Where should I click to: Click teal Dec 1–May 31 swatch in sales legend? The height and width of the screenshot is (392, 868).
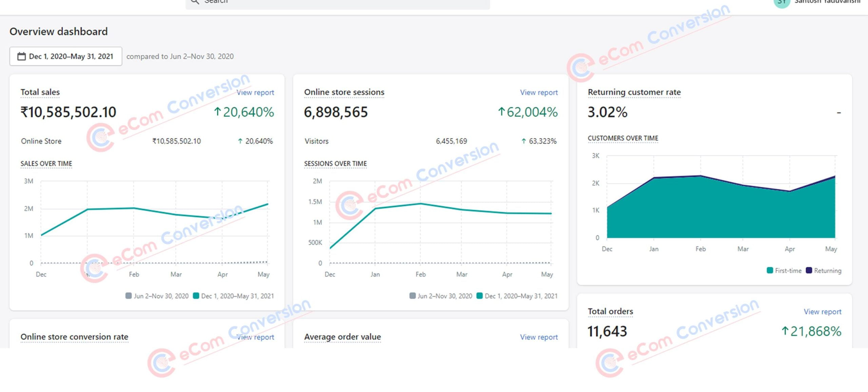pos(196,296)
